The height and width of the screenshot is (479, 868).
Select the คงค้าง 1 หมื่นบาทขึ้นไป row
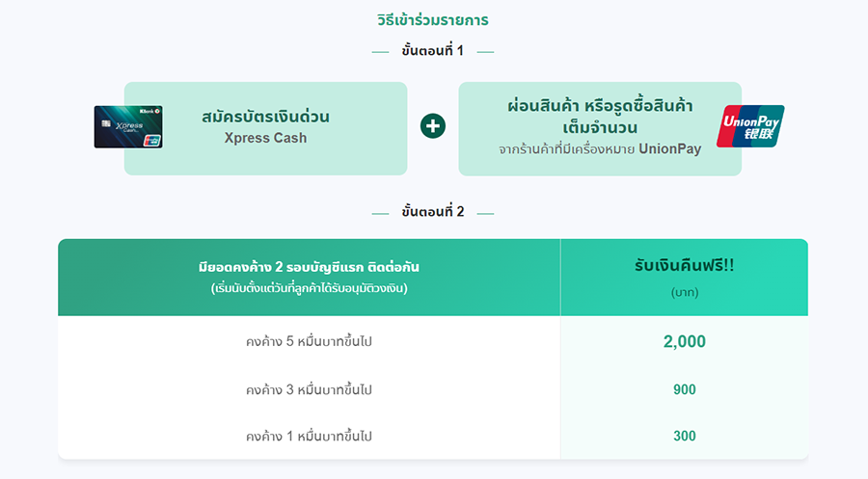(309, 436)
